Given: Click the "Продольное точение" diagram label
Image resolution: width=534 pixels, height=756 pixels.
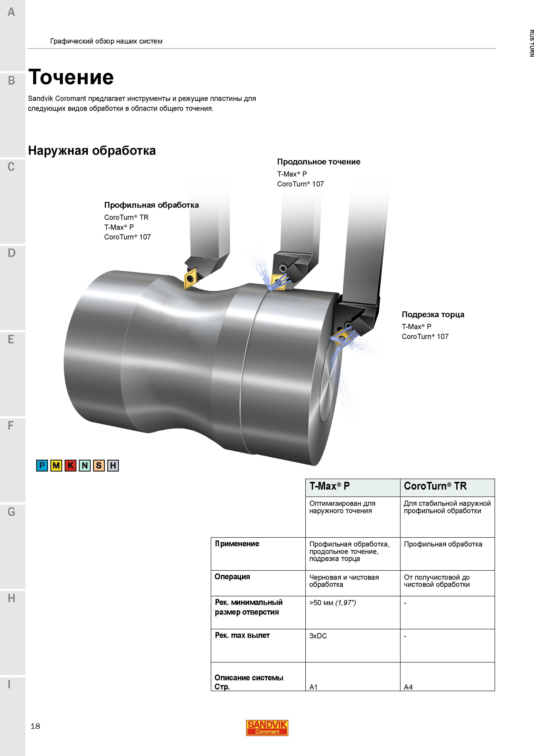Looking at the screenshot, I should coord(318,162).
